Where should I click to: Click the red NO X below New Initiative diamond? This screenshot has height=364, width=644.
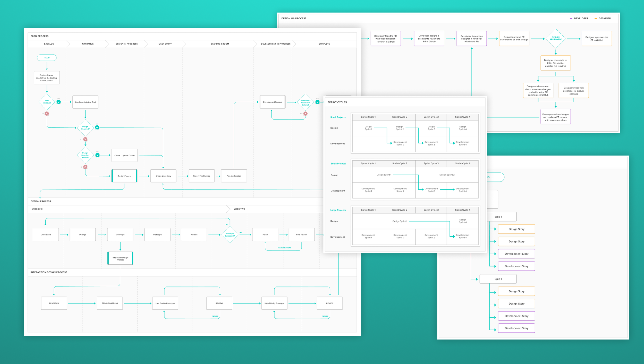(47, 113)
